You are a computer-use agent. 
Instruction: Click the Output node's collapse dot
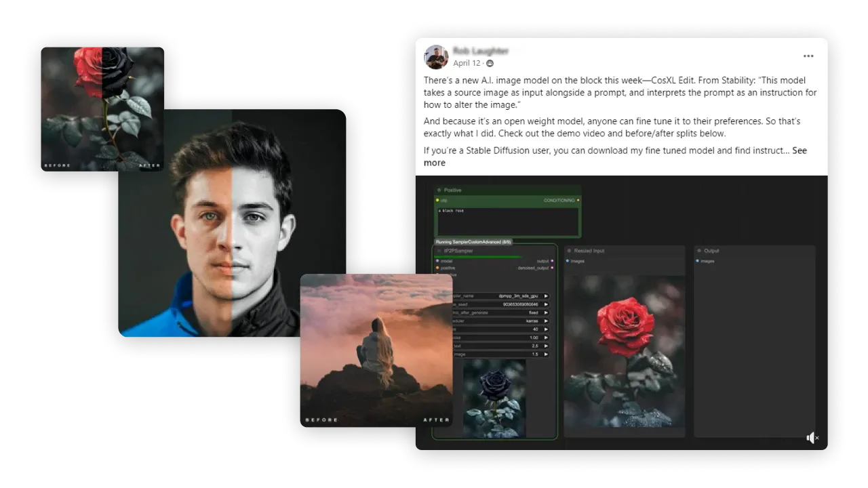(699, 251)
